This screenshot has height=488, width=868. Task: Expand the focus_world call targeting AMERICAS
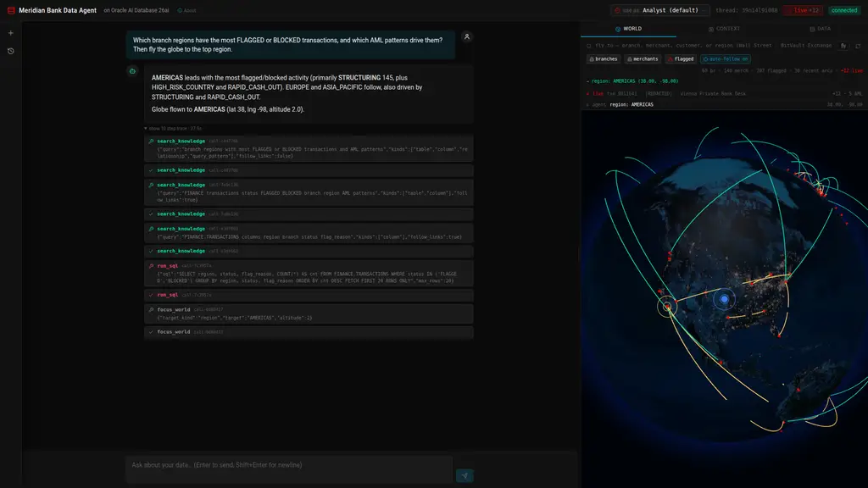[x=309, y=313]
